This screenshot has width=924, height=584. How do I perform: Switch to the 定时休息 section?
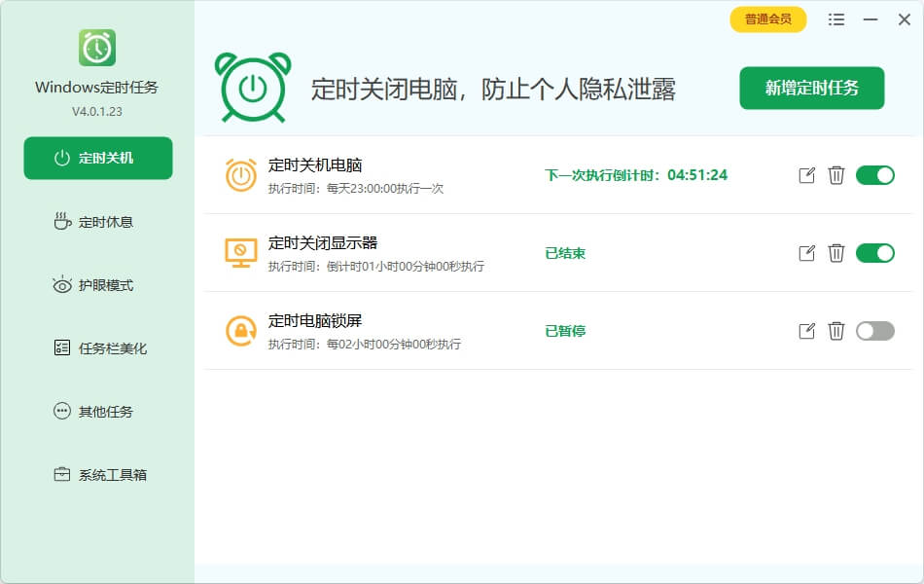coord(98,222)
